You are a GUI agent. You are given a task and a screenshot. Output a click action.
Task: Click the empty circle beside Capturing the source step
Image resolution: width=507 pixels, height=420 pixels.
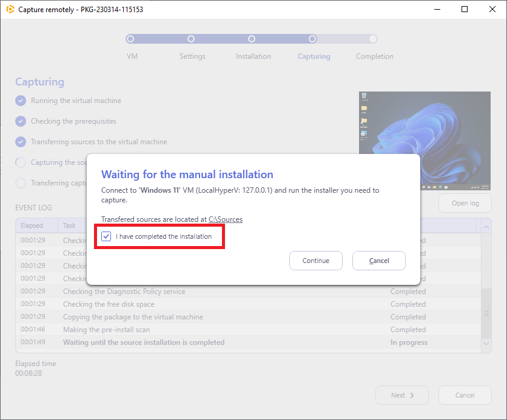[x=21, y=162]
